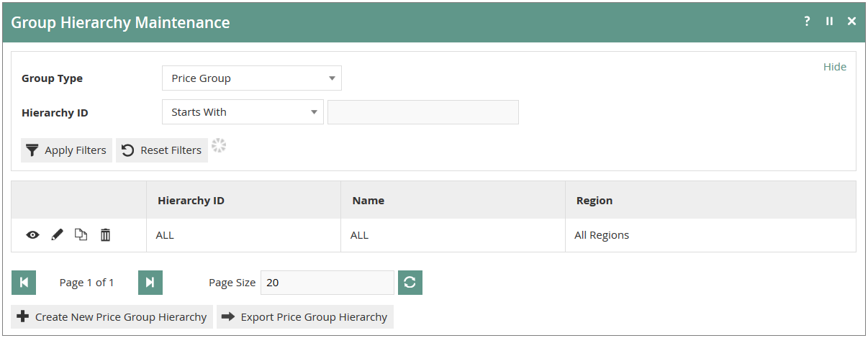Pause the window with the pause icon
868x338 pixels.
click(829, 22)
